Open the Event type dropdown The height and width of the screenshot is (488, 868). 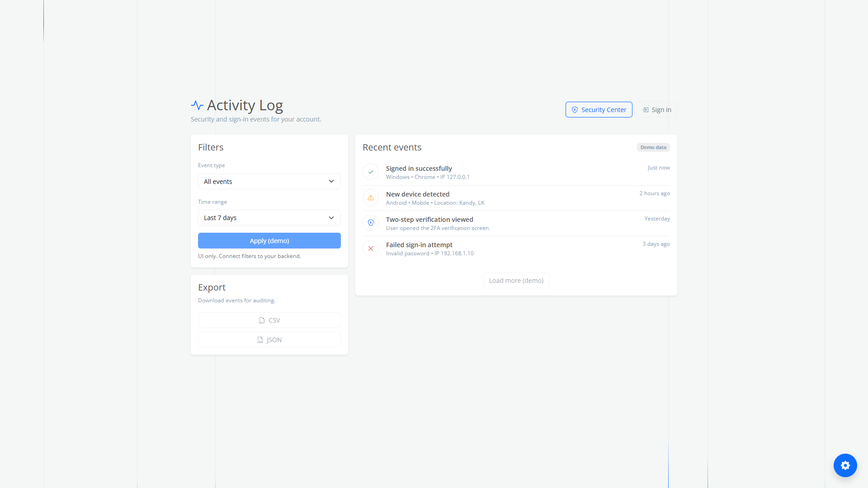coord(269,182)
